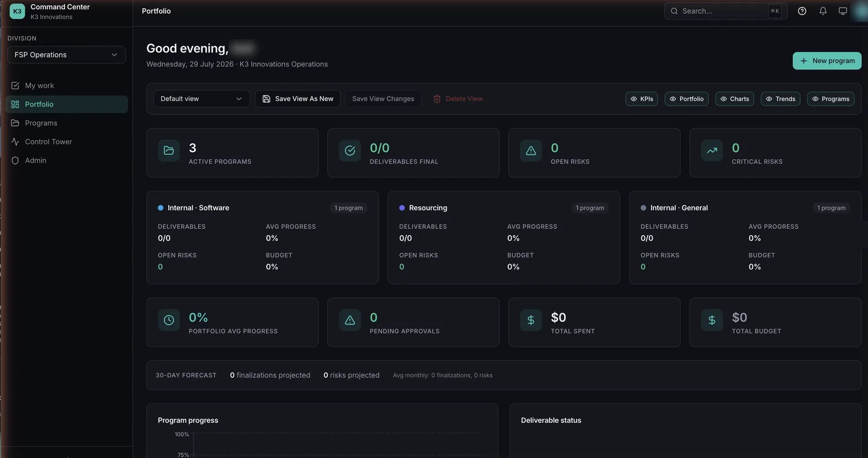Click the monitor display icon in header
This screenshot has width=868, height=458.
point(843,11)
